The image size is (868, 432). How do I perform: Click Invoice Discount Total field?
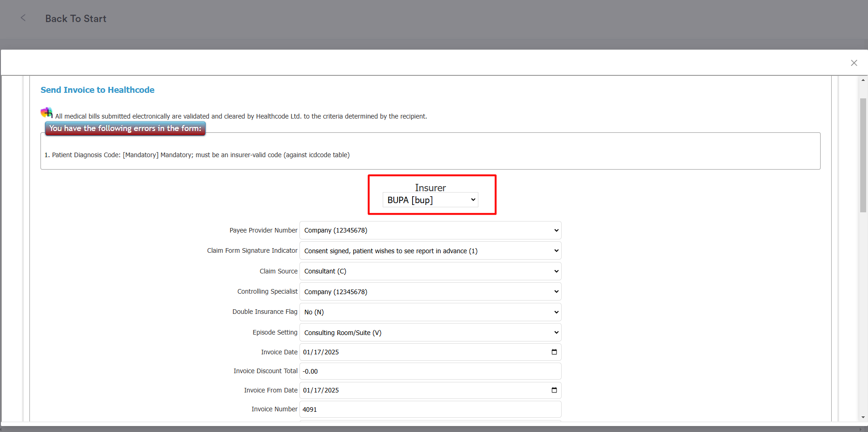point(431,371)
